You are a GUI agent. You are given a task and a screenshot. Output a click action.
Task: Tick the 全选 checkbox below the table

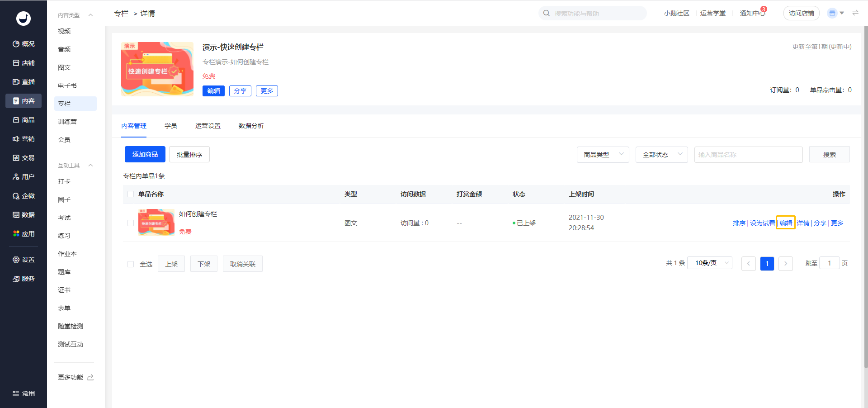point(131,264)
